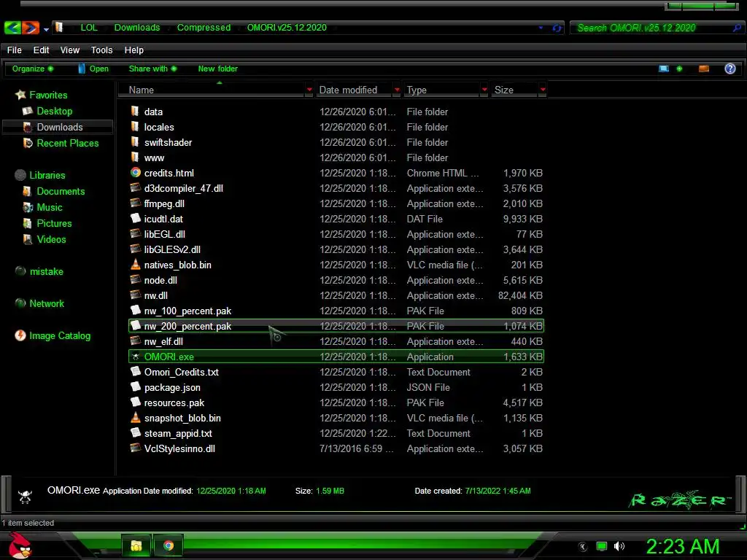This screenshot has height=560, width=747.
Task: Open the Name column filter dropdown
Action: pyautogui.click(x=309, y=90)
